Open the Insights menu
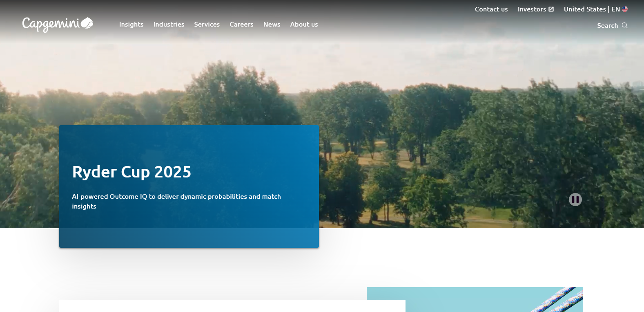The image size is (644, 312). (131, 25)
